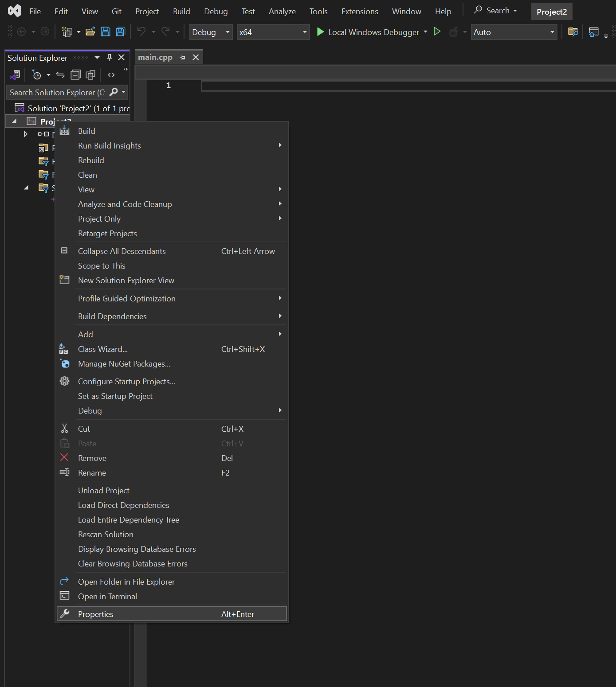Viewport: 616px width, 687px height.
Task: Close the Solution Explorer panel
Action: pyautogui.click(x=121, y=58)
